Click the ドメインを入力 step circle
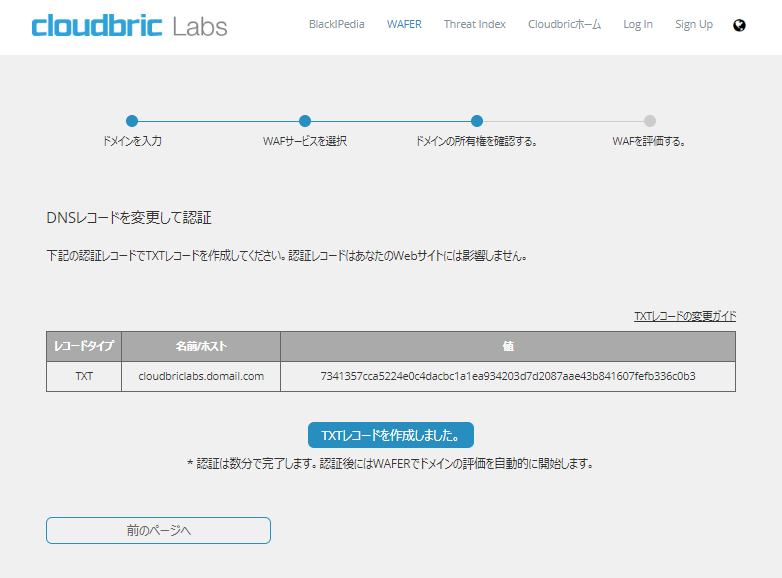The image size is (782, 578). pyautogui.click(x=132, y=121)
